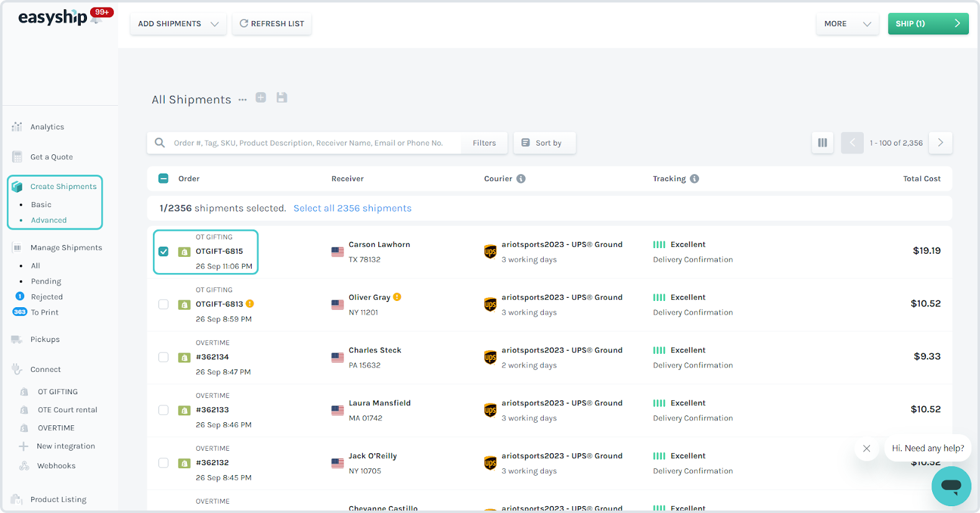This screenshot has width=980, height=513.
Task: Click the Total Cost column header
Action: click(x=922, y=178)
